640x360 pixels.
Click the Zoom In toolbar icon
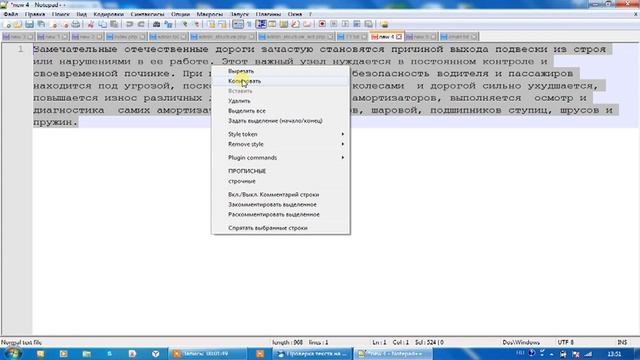pyautogui.click(x=185, y=24)
